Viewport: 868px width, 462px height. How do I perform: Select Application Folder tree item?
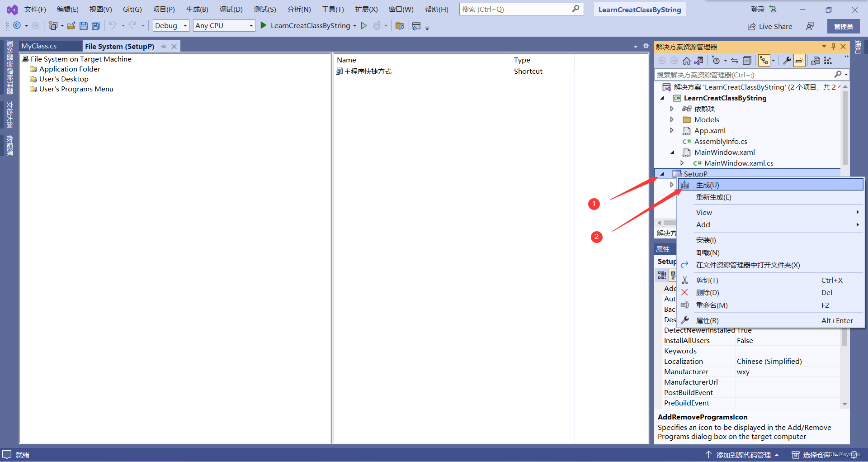(70, 69)
